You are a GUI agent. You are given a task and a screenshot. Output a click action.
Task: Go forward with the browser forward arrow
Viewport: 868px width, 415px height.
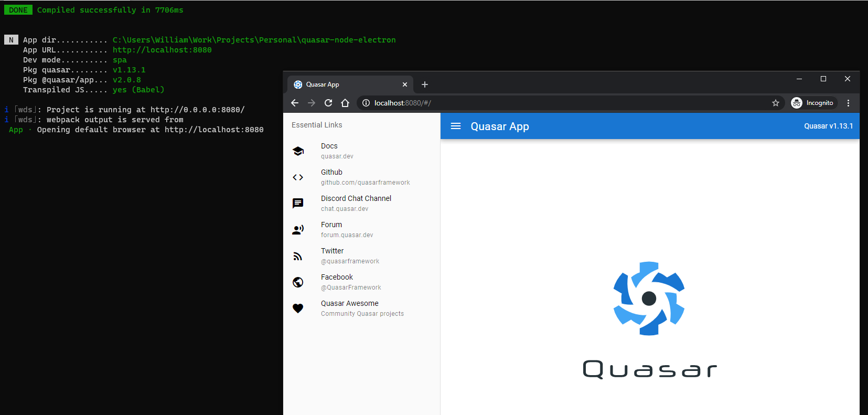312,103
